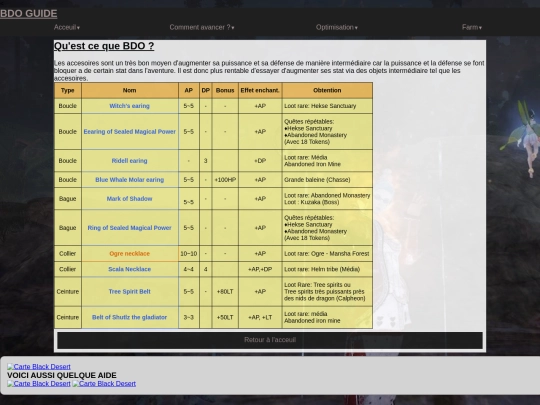Screen dimensions: 540x405
Task: Click the 10~10 AP value cell
Action: [x=188, y=253]
